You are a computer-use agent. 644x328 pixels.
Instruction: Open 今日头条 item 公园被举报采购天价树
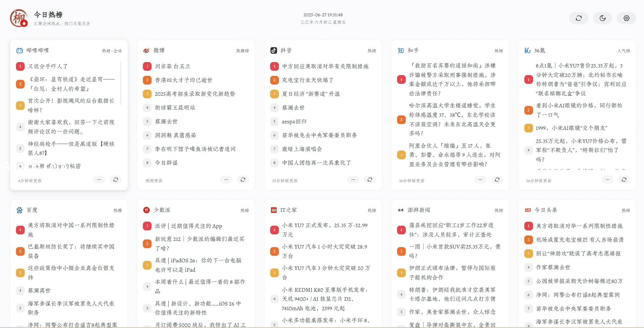coord(579,281)
